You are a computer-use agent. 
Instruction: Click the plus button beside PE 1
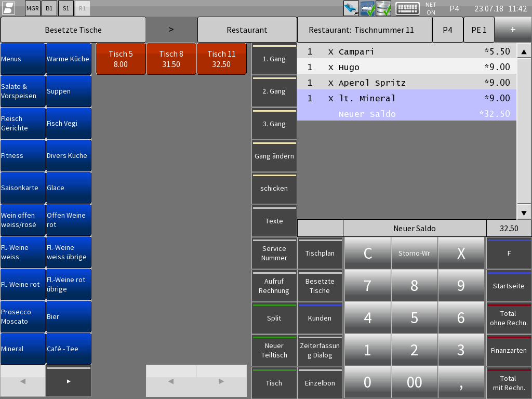(x=513, y=30)
